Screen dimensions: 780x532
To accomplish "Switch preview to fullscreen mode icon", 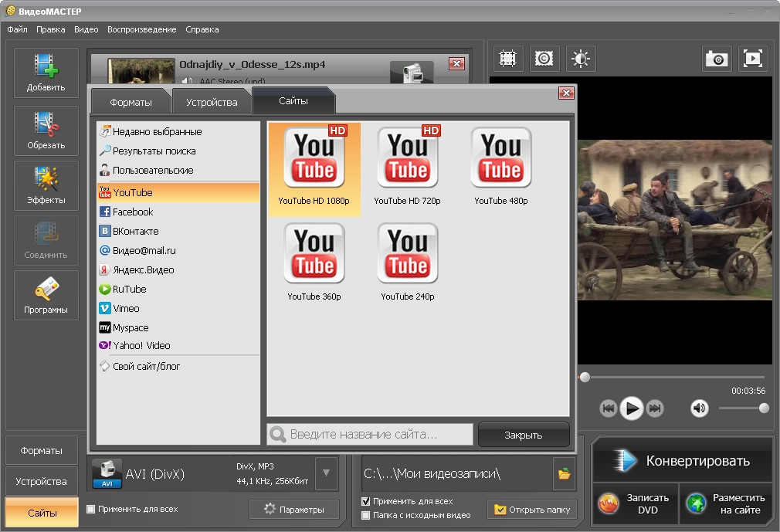I will click(x=753, y=59).
